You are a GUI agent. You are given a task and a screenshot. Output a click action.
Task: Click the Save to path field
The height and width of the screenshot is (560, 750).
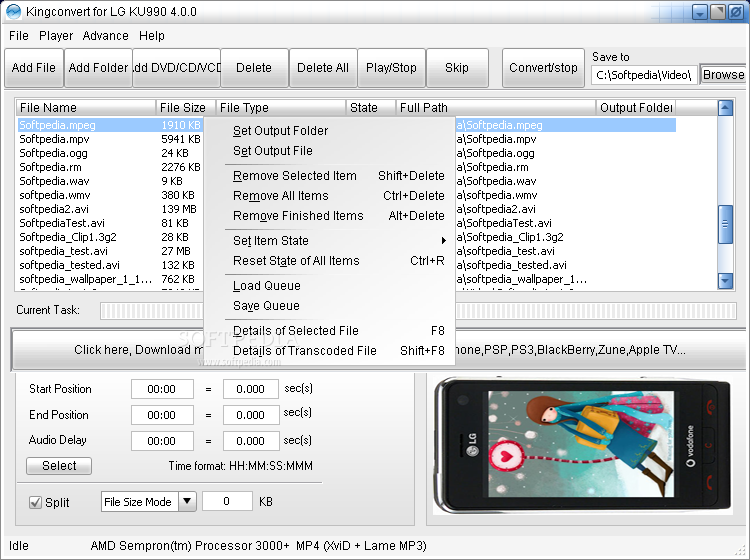[644, 75]
